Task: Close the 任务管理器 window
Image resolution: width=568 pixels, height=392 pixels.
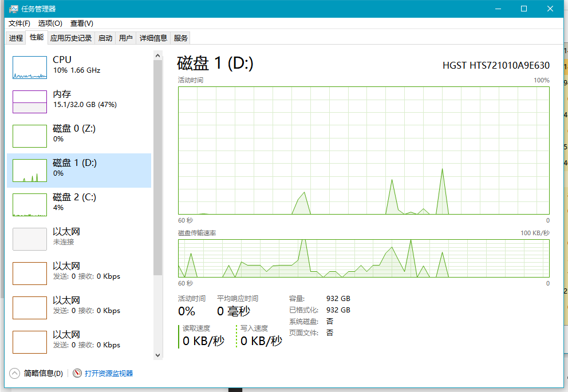Action: pyautogui.click(x=550, y=9)
